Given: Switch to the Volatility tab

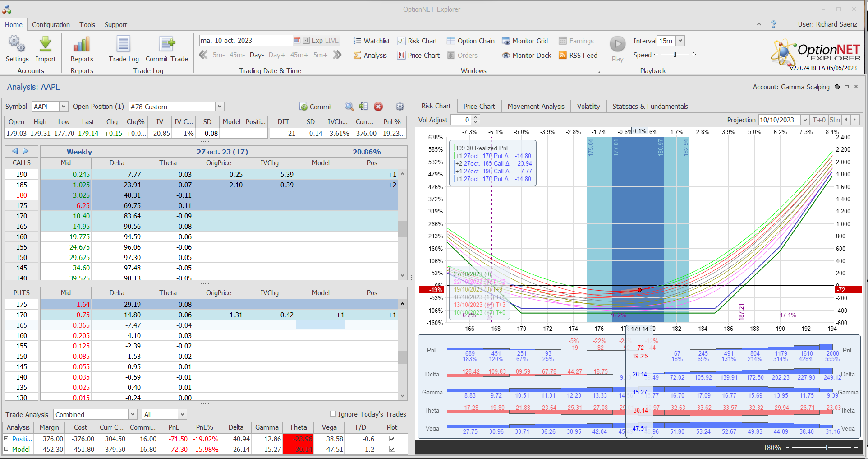Looking at the screenshot, I should (x=588, y=107).
